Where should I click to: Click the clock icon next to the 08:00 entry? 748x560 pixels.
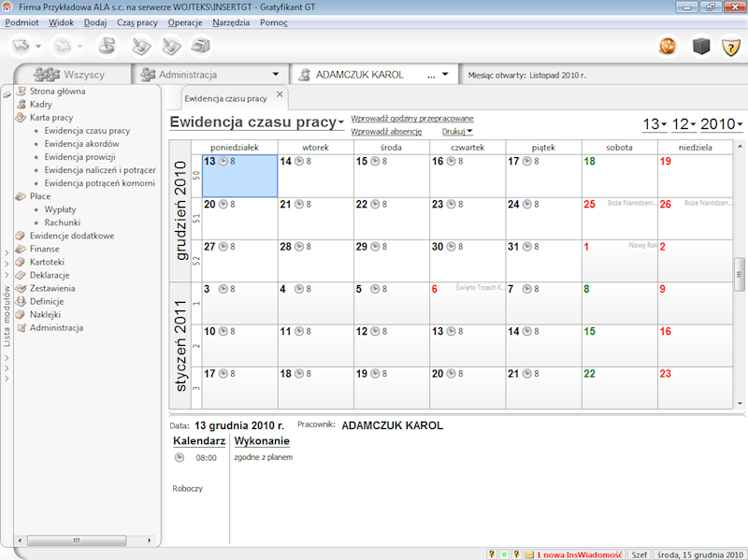click(x=178, y=457)
